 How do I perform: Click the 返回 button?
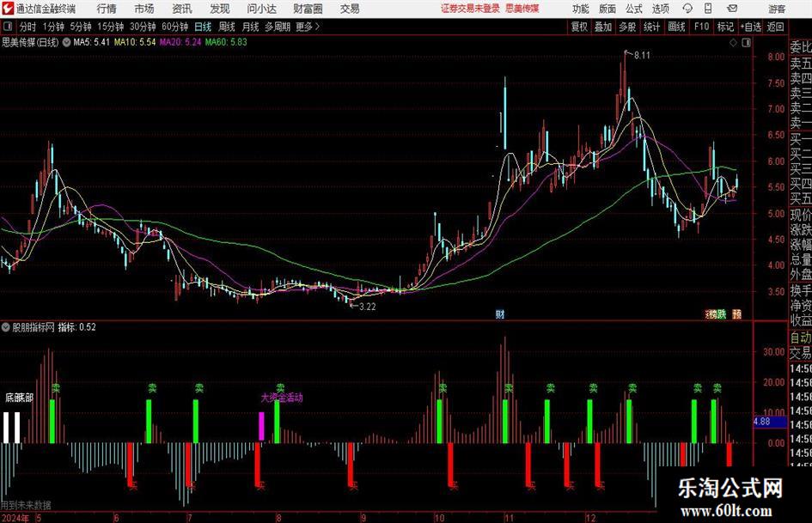775,27
